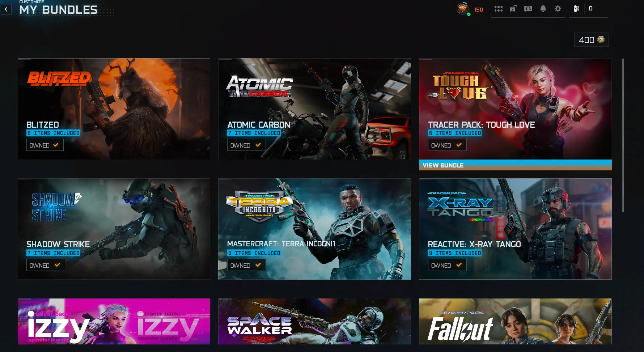Click the player level 150
This screenshot has height=352, width=644.
point(479,10)
